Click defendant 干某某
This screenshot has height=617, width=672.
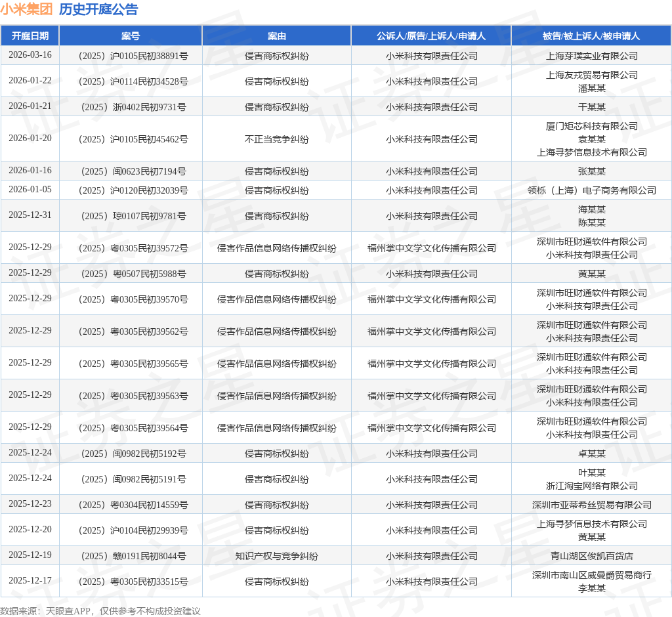tap(592, 107)
